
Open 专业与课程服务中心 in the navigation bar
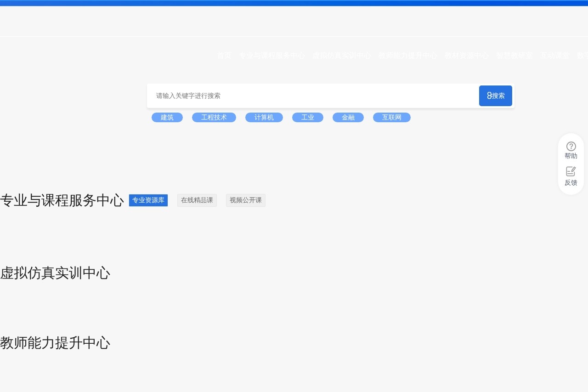pos(272,56)
